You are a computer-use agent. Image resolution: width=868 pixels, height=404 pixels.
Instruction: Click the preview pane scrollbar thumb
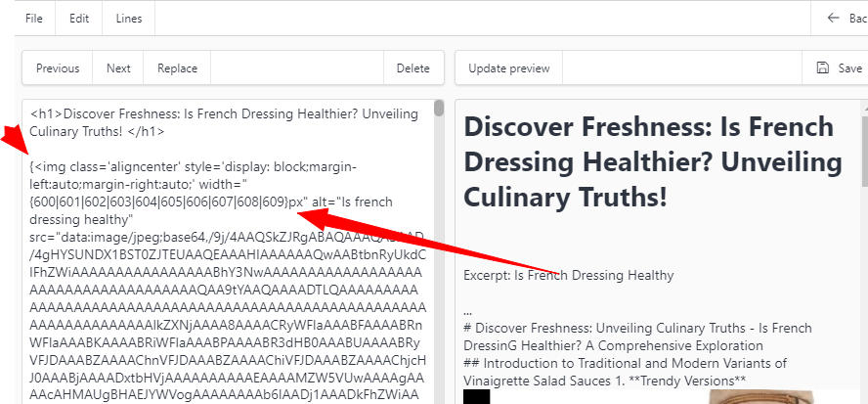pyautogui.click(x=864, y=142)
